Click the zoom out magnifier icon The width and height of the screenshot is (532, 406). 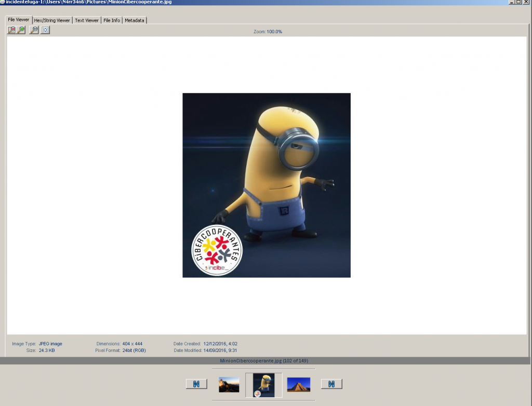point(11,30)
